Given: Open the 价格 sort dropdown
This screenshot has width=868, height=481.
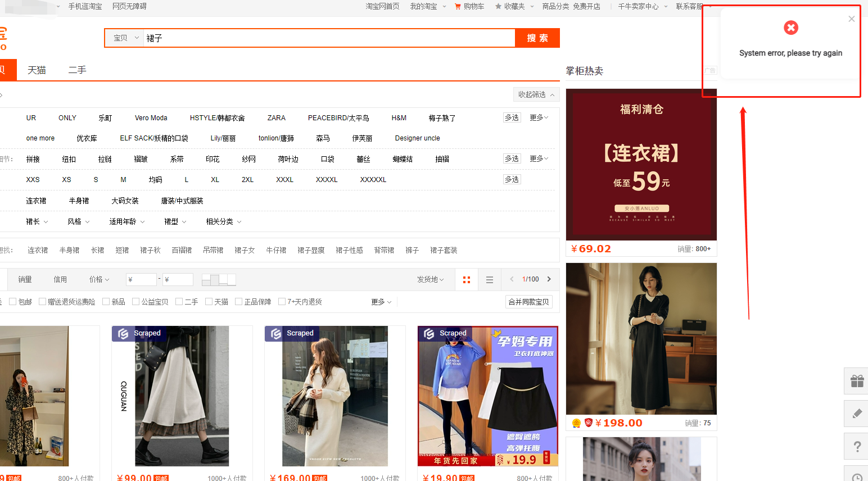Looking at the screenshot, I should (x=100, y=279).
